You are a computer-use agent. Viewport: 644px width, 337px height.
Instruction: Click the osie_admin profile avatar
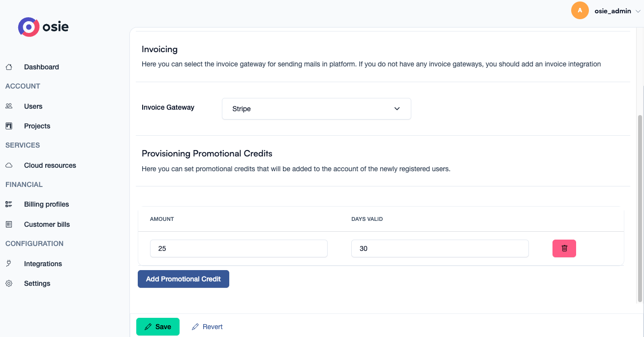pos(580,10)
